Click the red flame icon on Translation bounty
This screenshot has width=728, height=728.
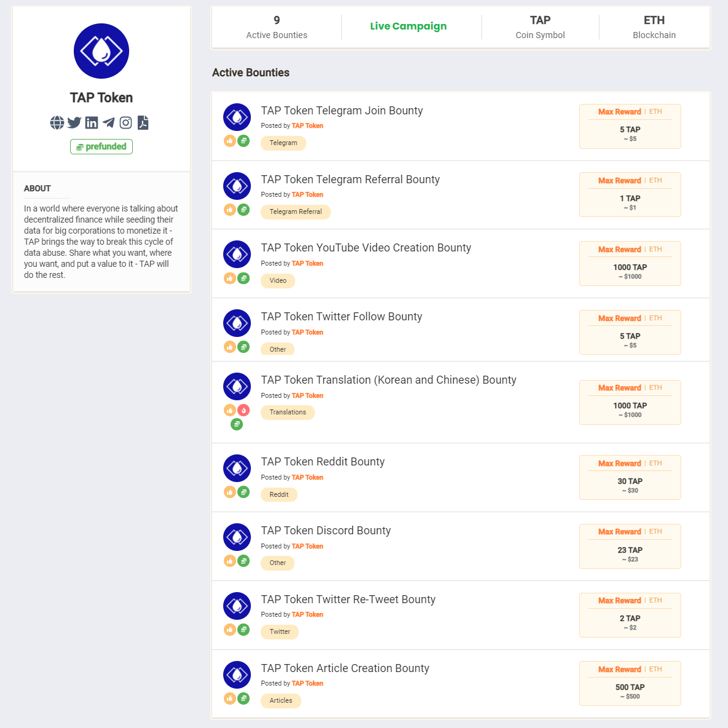(243, 410)
